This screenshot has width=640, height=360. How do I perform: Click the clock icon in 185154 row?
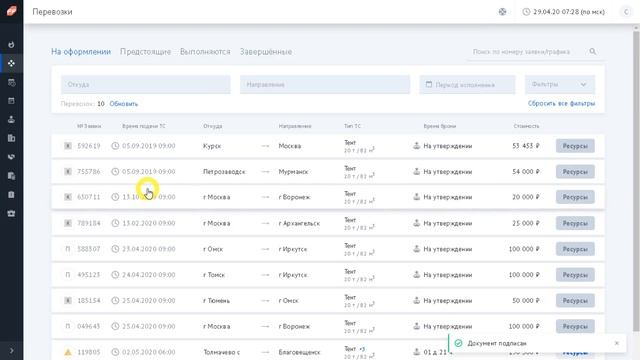click(x=115, y=300)
